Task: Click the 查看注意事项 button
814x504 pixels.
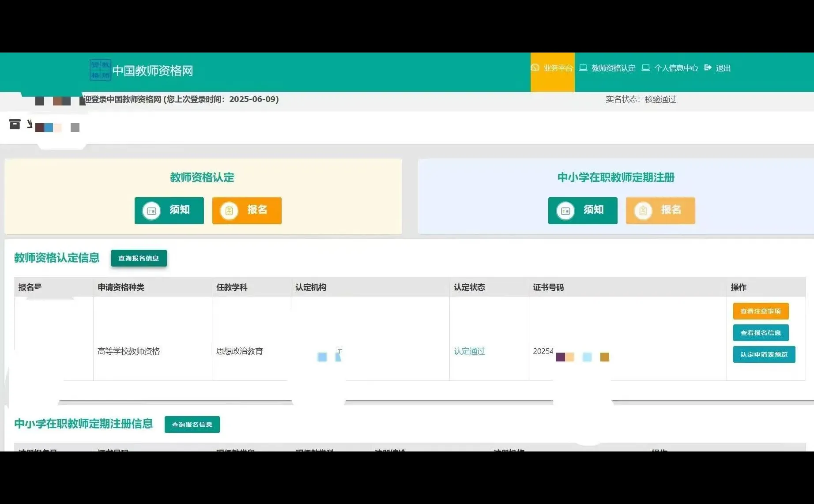Action: click(761, 311)
